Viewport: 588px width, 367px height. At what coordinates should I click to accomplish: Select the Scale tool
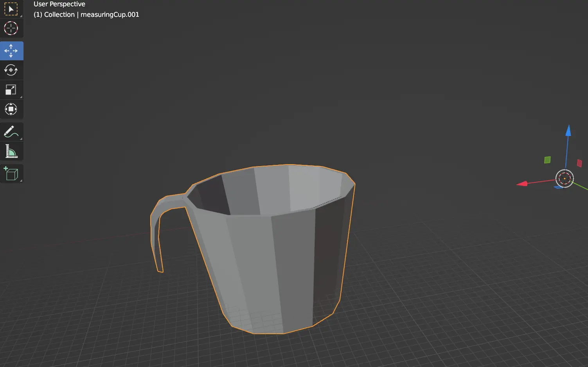coord(11,90)
